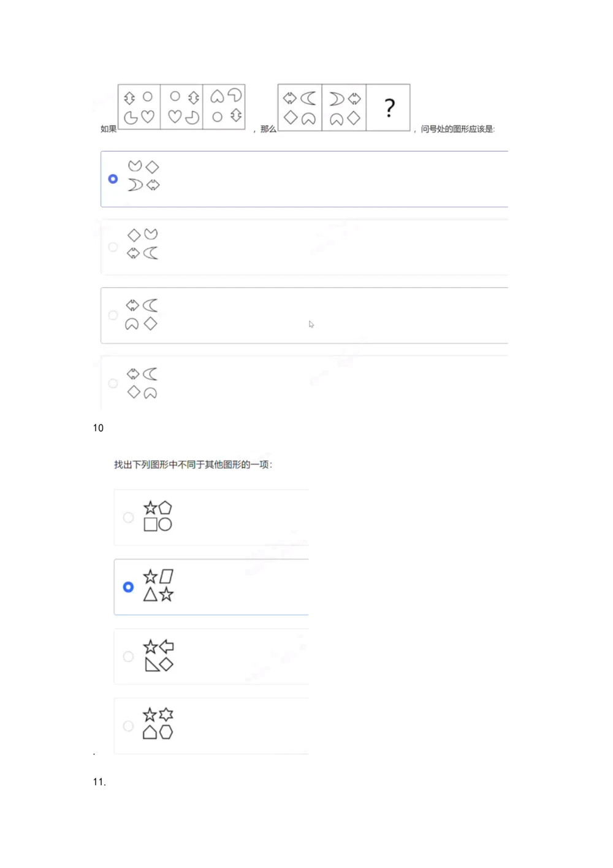Pick the fourth radio option in the pattern question
Screen dimensions: 613x868
pos(113,383)
